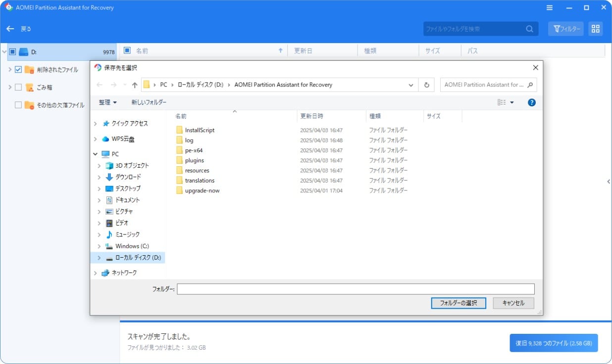This screenshot has height=364, width=612.
Task: Select the translations folder icon
Action: (x=180, y=181)
